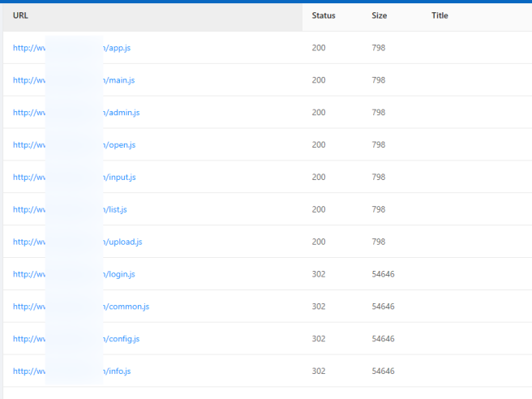The image size is (532, 399).
Task: Click size 54646 in login.js row
Action: coord(383,274)
